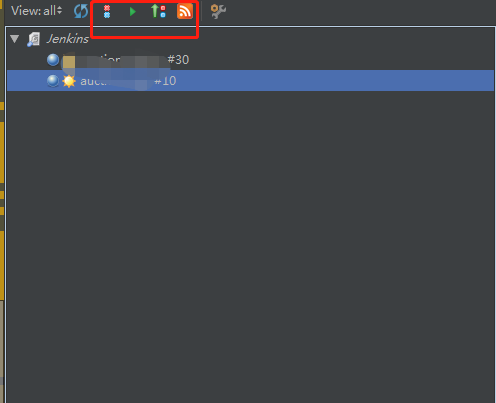Run build with the green play icon

click(133, 12)
